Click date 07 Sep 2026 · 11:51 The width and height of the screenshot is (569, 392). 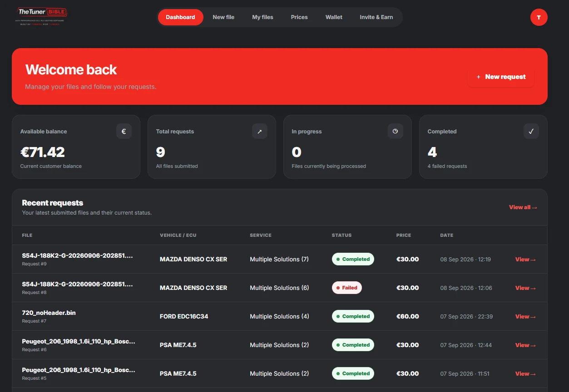(465, 374)
